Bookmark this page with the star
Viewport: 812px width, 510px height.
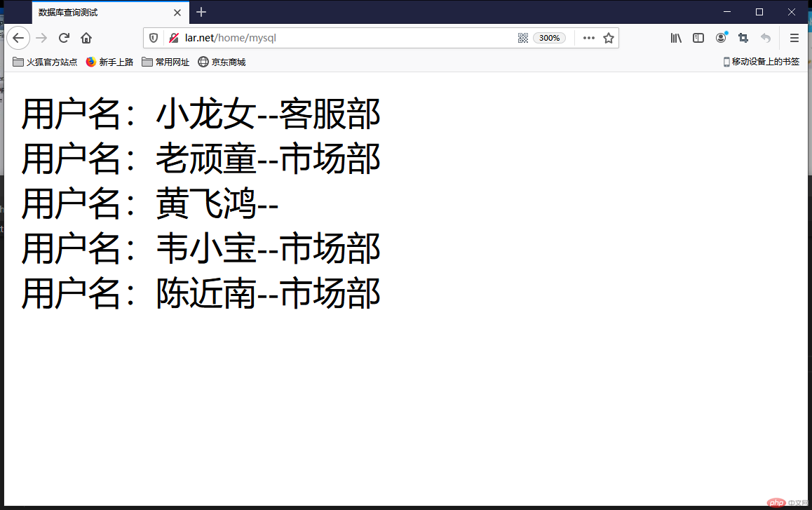pos(609,38)
